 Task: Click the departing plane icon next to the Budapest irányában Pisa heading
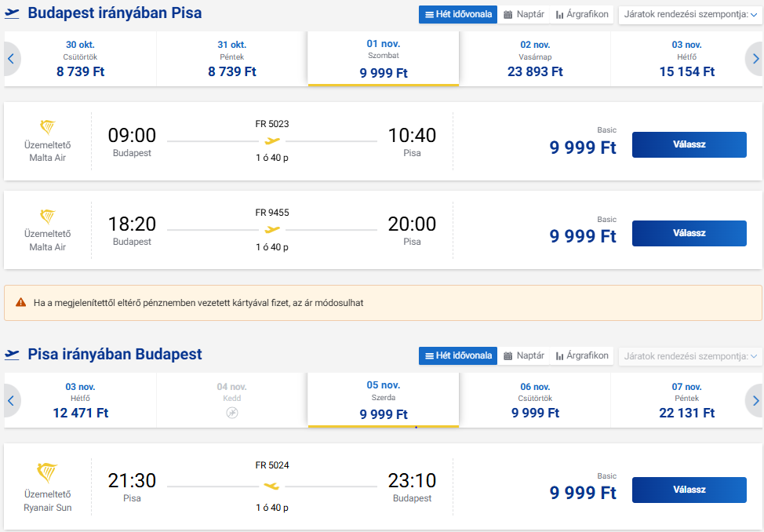click(12, 13)
